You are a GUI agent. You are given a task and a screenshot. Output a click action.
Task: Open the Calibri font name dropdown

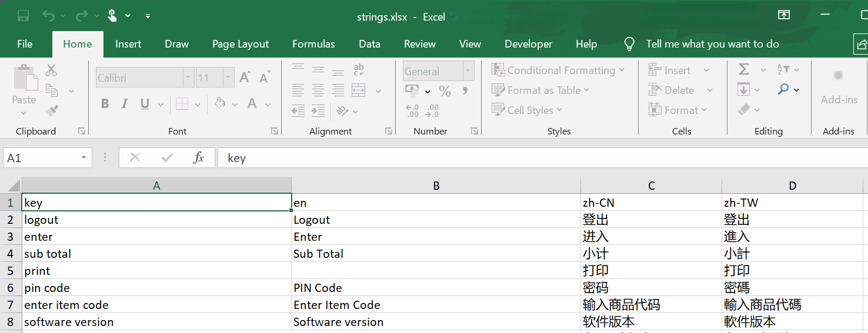[188, 78]
